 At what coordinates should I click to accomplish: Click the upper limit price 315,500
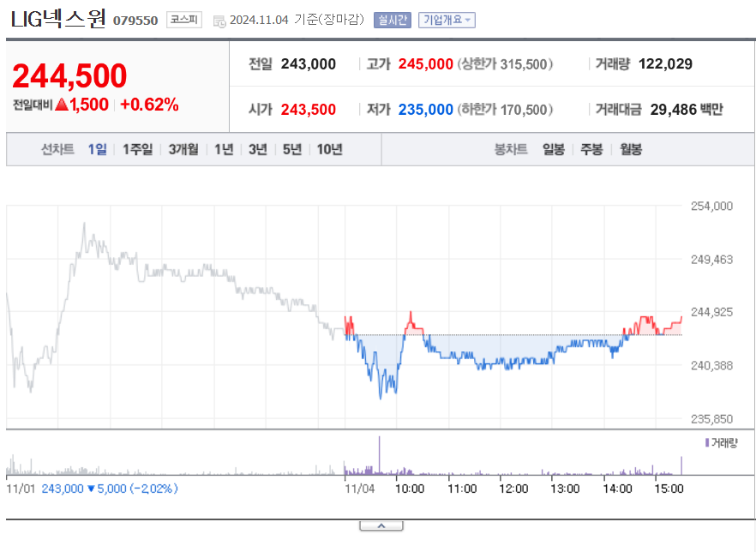[524, 64]
